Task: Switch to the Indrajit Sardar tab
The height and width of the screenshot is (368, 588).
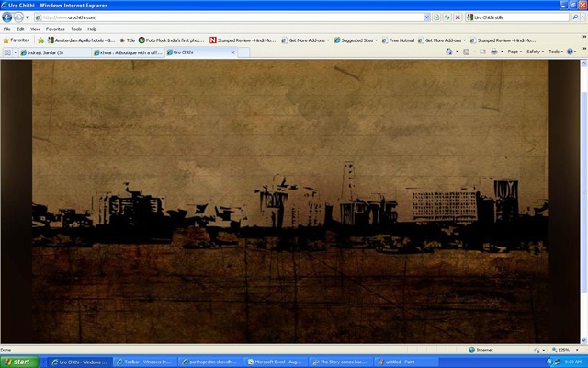Action: coord(55,52)
